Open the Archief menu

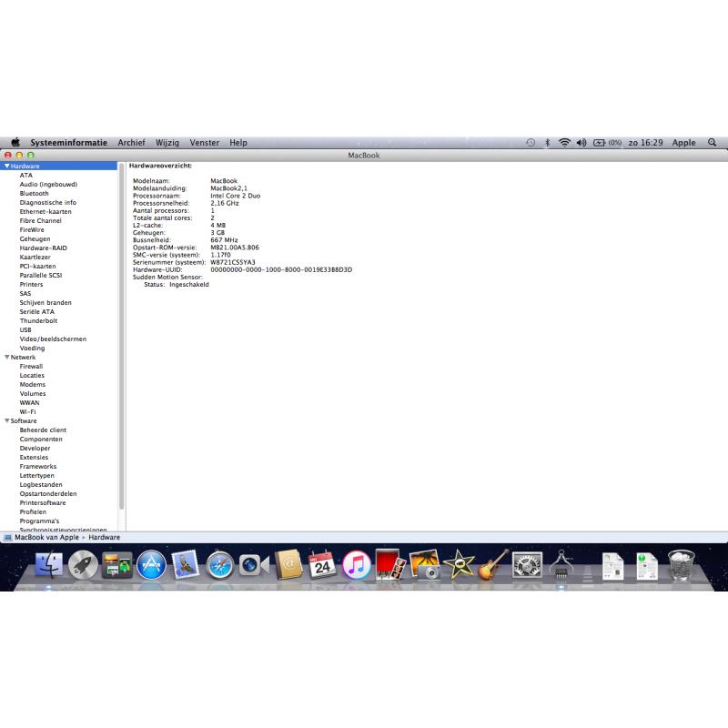pos(131,143)
